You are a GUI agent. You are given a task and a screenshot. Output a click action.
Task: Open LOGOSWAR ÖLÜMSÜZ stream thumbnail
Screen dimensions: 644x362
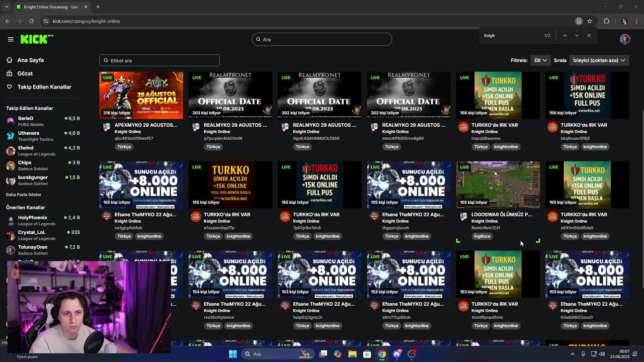coord(498,185)
